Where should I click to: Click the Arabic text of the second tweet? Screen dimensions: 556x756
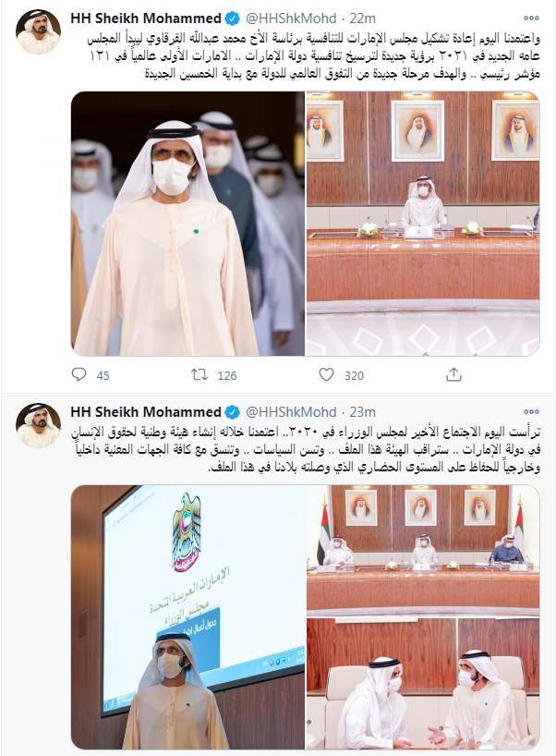coord(306,449)
